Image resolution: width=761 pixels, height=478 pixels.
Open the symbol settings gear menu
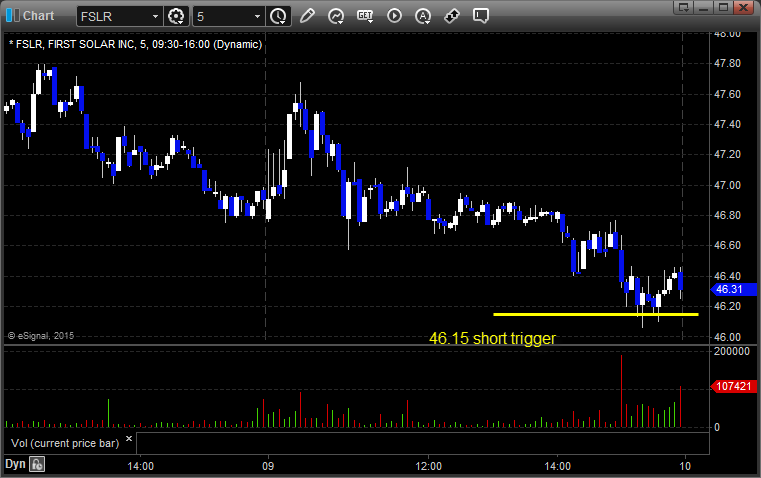click(x=176, y=16)
